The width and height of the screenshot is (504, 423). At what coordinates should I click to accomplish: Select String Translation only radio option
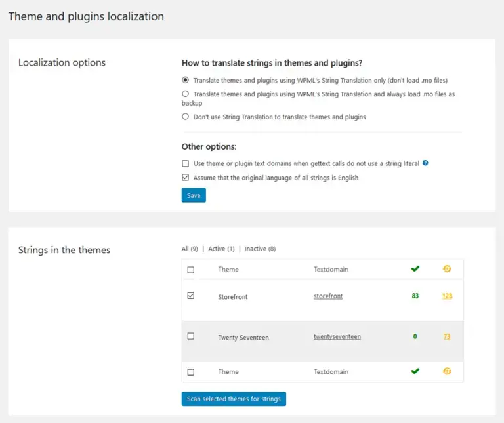pyautogui.click(x=186, y=79)
